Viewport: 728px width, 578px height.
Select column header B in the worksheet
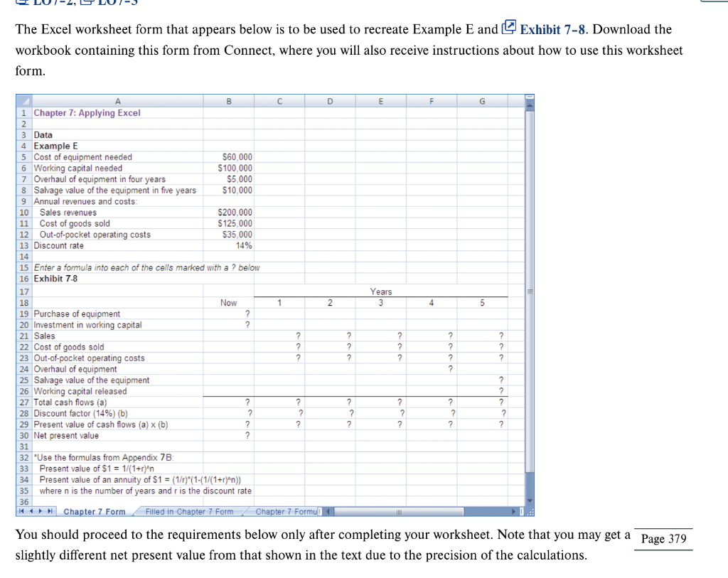[228, 102]
